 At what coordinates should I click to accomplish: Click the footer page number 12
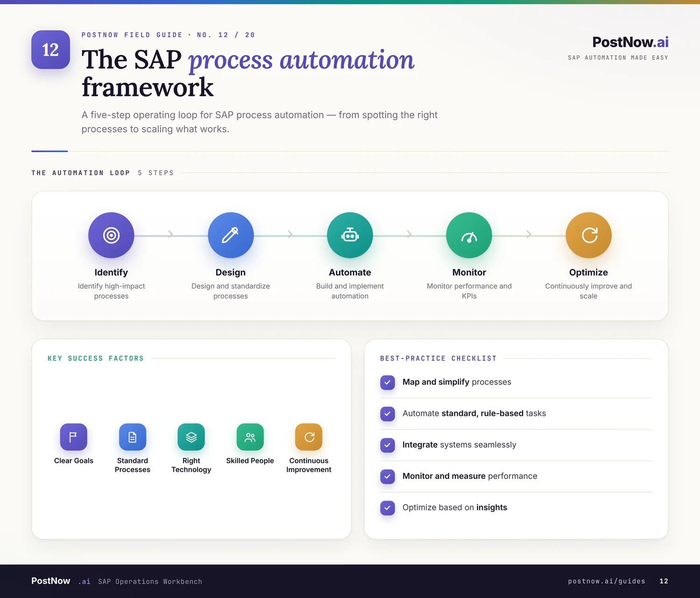click(664, 581)
